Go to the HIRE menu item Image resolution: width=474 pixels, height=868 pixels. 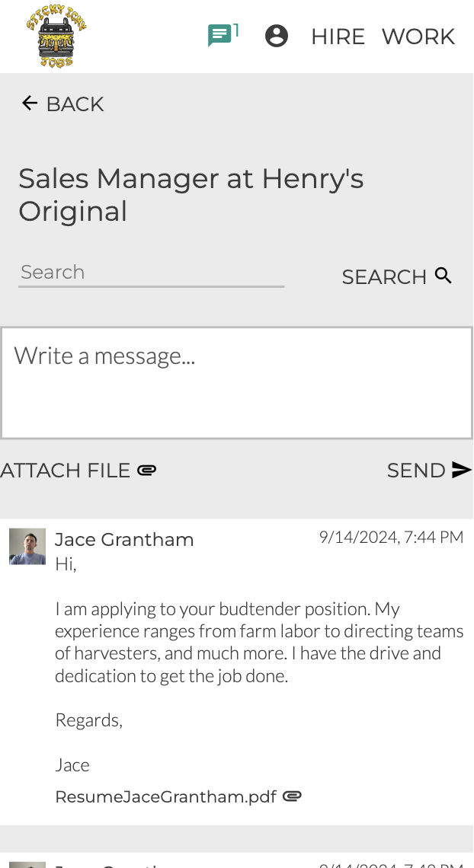[x=338, y=37]
